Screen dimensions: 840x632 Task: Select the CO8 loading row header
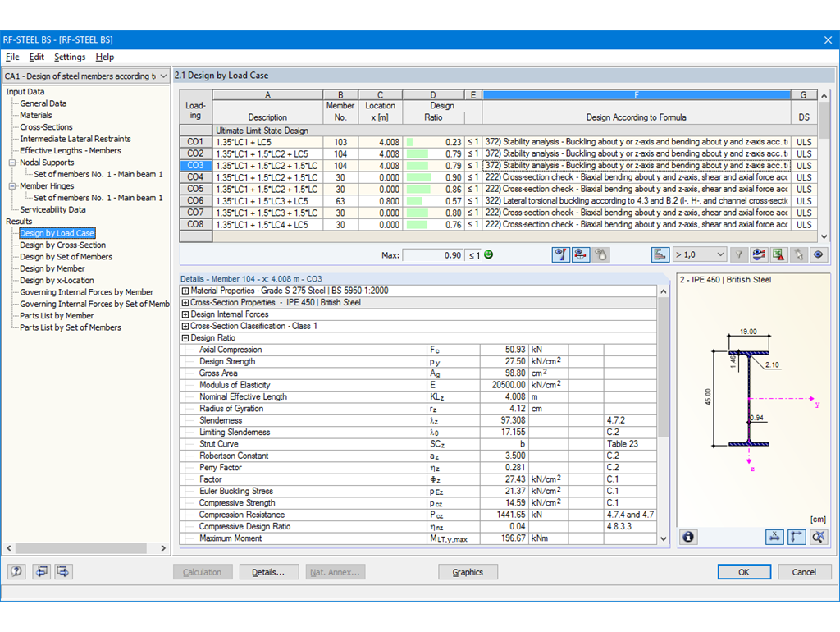(195, 225)
